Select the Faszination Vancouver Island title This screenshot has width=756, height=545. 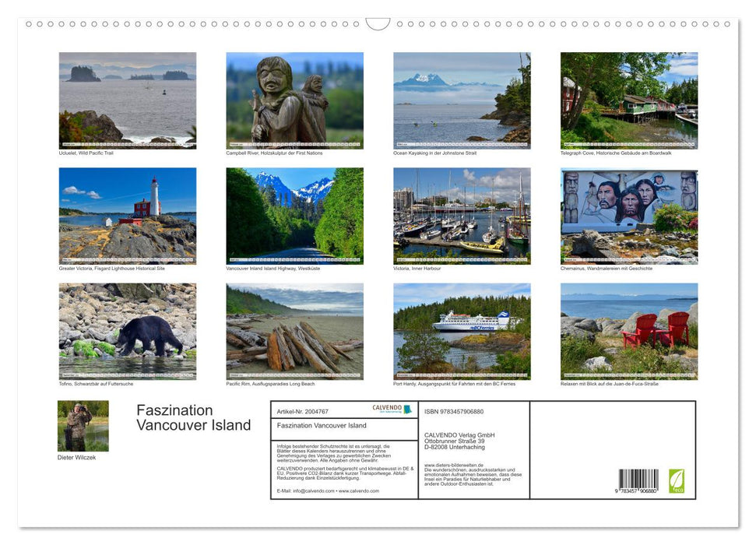[x=194, y=417]
